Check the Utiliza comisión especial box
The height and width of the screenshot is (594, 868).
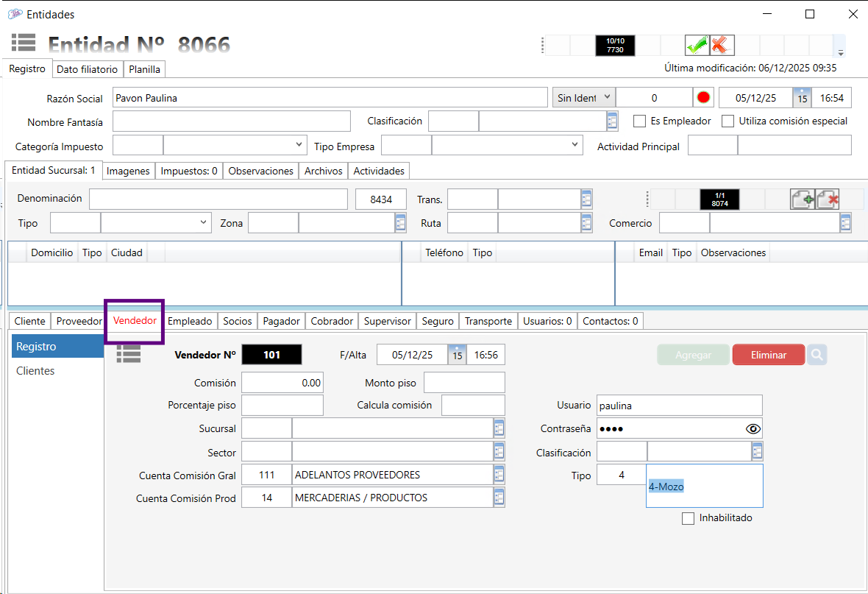tap(728, 121)
